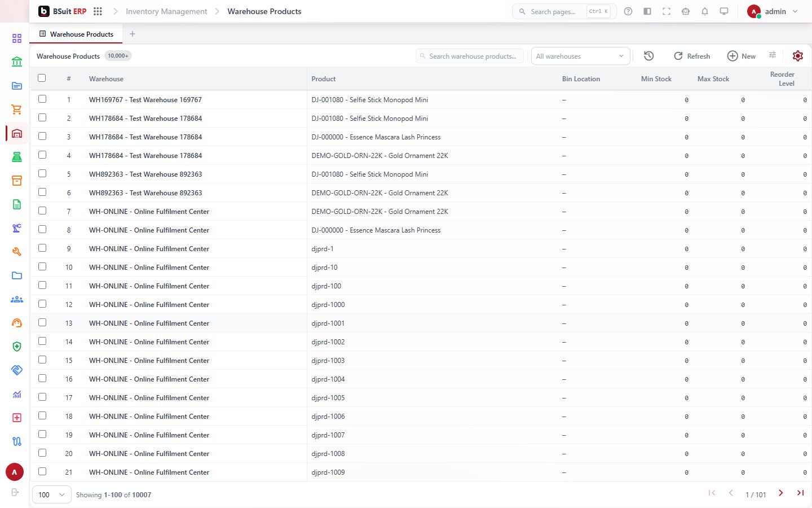The height and width of the screenshot is (508, 812).
Task: Click the Warehouse Products breadcrumb
Action: tap(264, 11)
